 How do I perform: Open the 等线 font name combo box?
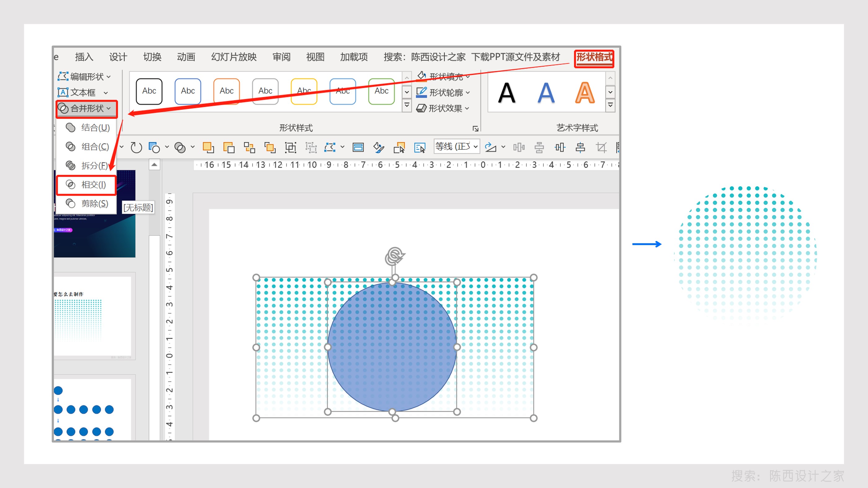click(x=457, y=147)
